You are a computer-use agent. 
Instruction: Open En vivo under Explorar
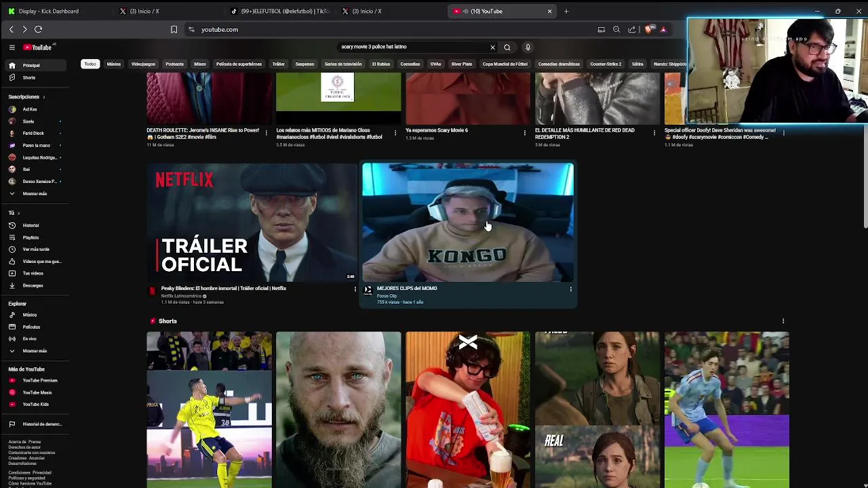37,339
